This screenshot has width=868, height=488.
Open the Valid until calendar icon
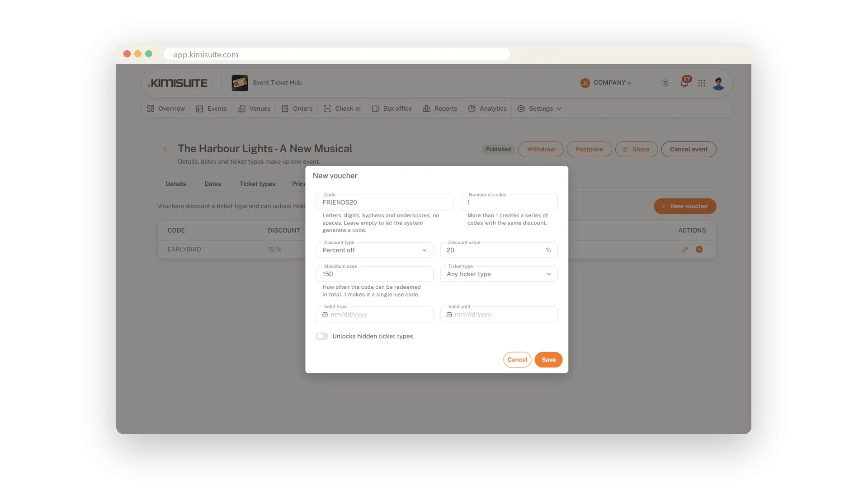point(449,314)
